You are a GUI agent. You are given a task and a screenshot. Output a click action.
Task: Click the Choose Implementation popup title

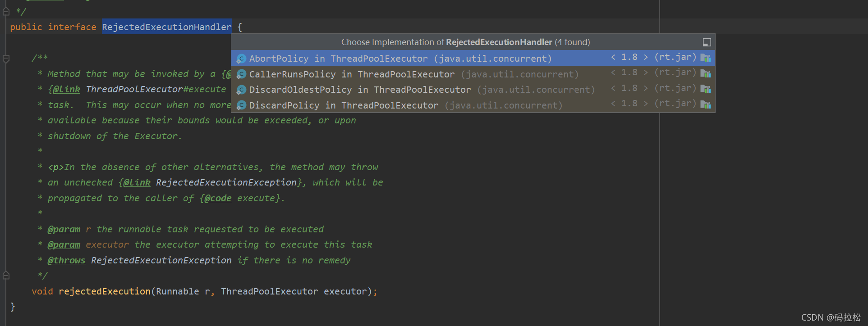coord(465,42)
